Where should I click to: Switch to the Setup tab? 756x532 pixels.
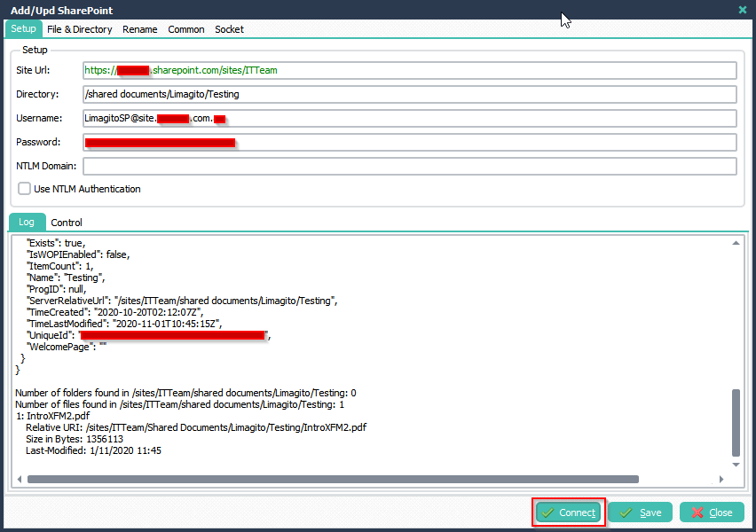(24, 29)
